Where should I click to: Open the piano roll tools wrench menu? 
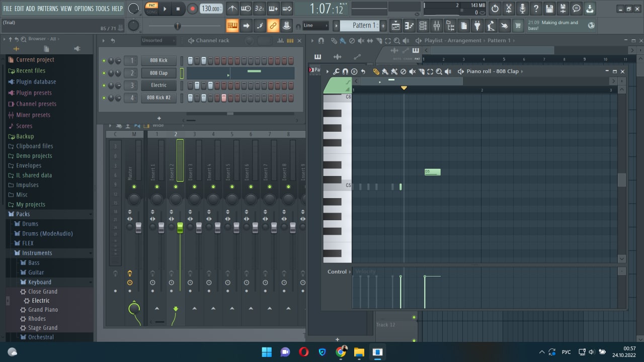pos(337,72)
